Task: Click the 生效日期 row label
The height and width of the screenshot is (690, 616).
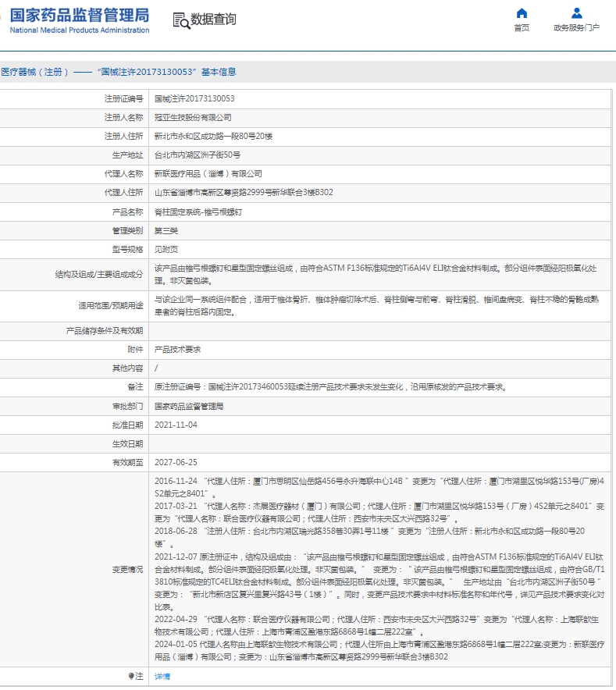Action: pos(128,443)
